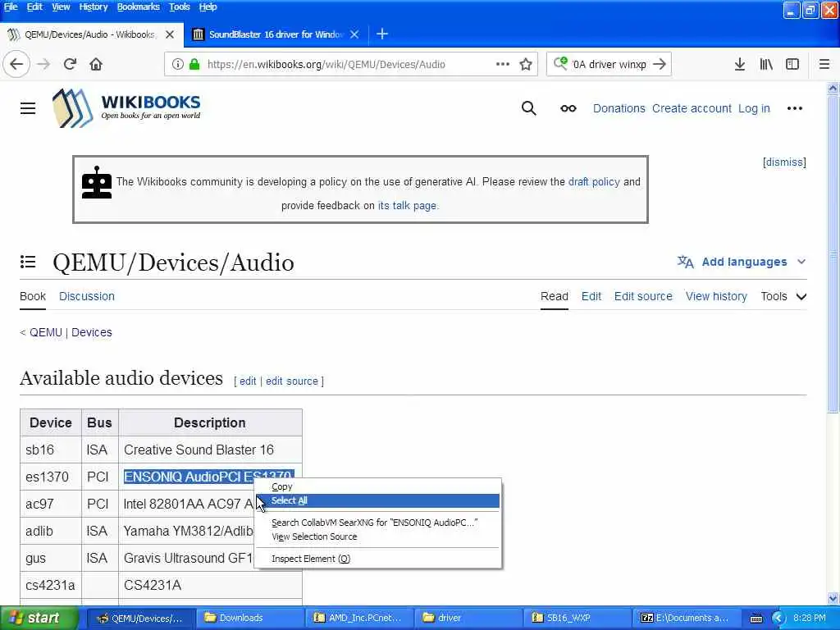Choose View Selection Source
The image size is (840, 630).
[x=377, y=536]
